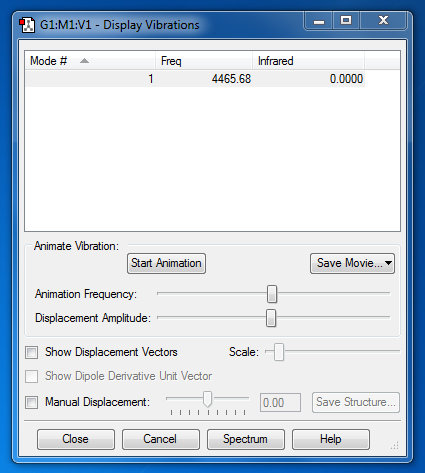Open the Help for Display Vibrations
The image size is (425, 473).
click(331, 439)
